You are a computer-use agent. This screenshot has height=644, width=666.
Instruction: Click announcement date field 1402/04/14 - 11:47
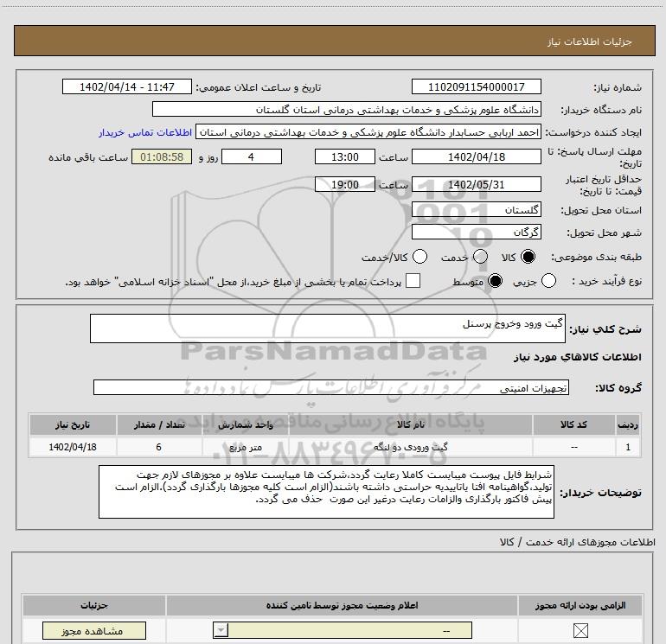[x=127, y=87]
